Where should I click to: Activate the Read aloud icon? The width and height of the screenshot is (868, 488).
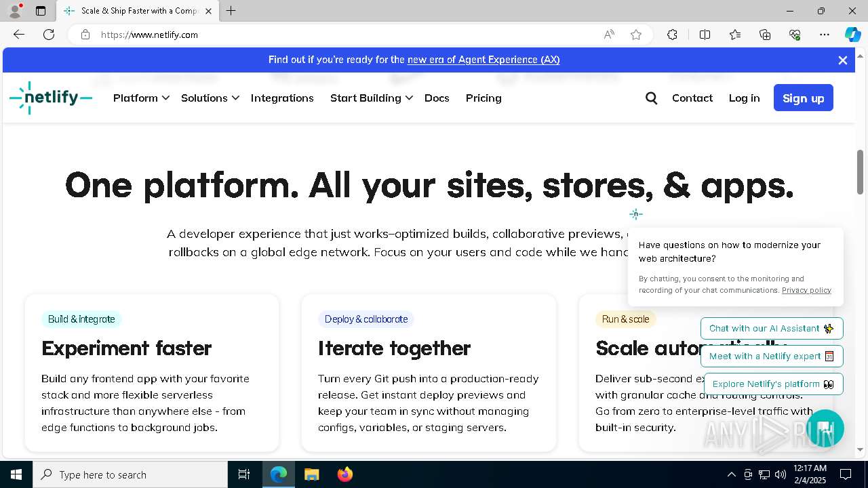(x=609, y=35)
